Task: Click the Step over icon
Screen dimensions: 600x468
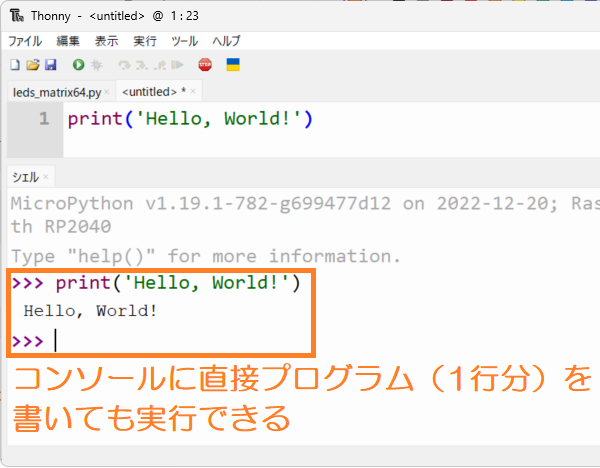Action: coord(124,65)
